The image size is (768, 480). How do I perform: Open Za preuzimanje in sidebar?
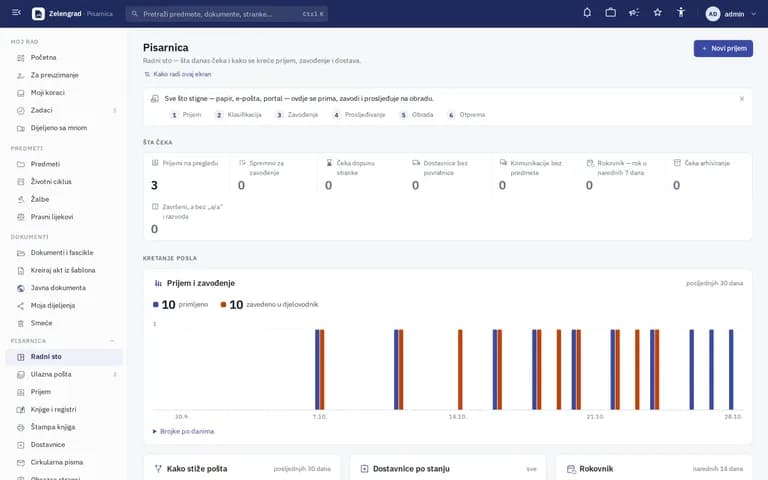coord(64,75)
